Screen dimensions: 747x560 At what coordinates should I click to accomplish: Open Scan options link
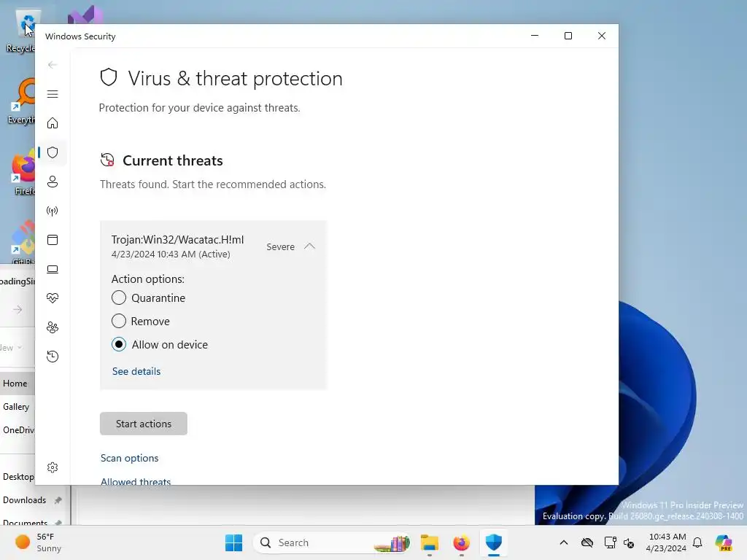pyautogui.click(x=130, y=458)
